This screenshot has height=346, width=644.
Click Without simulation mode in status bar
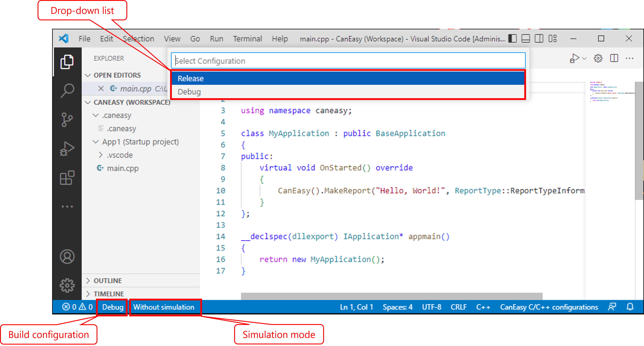click(164, 307)
